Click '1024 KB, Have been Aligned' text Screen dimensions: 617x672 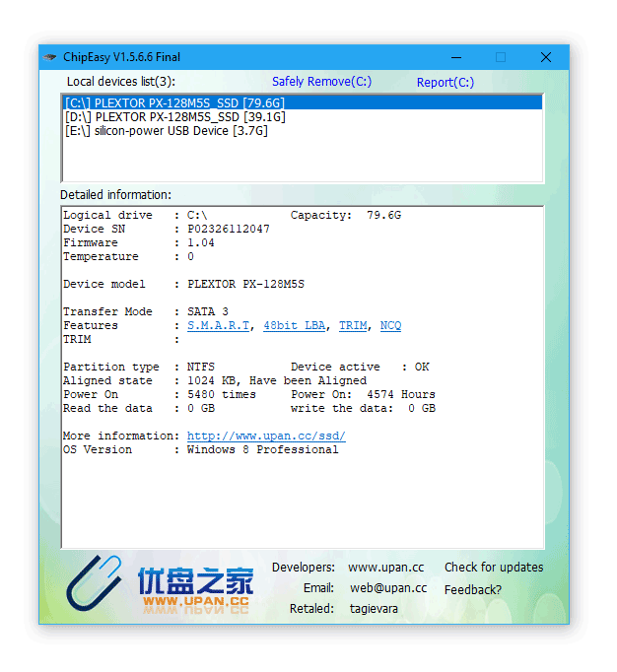[x=277, y=380]
